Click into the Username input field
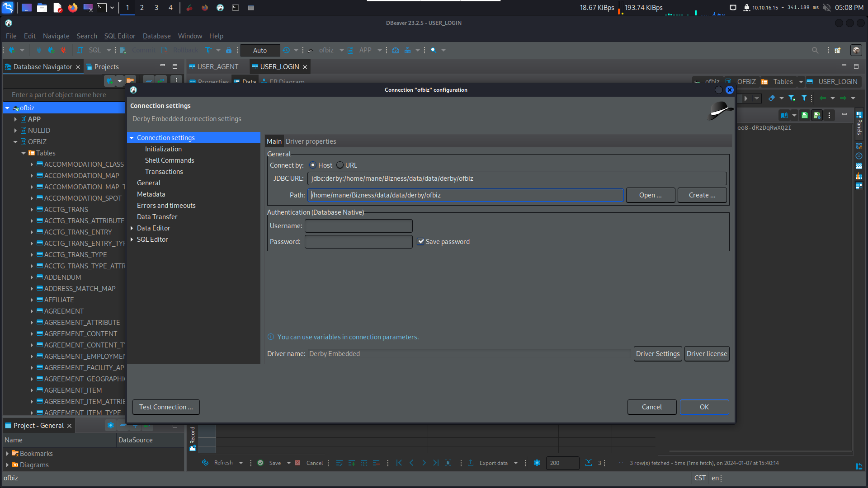Viewport: 868px width, 488px height. coord(359,226)
